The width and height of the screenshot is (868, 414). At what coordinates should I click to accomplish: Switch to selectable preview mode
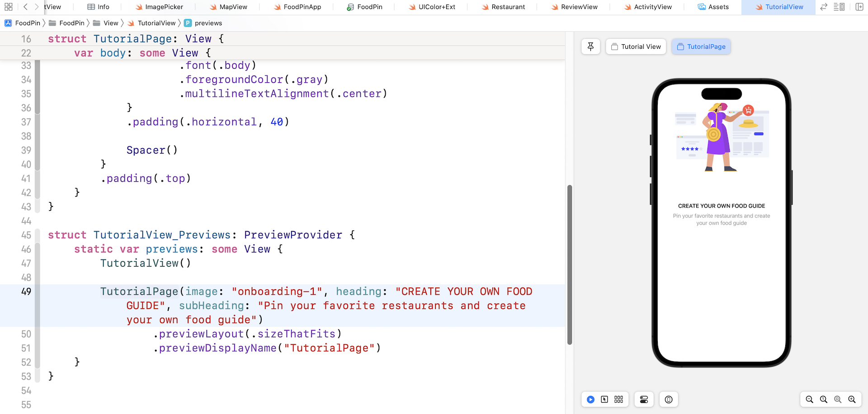click(x=604, y=399)
